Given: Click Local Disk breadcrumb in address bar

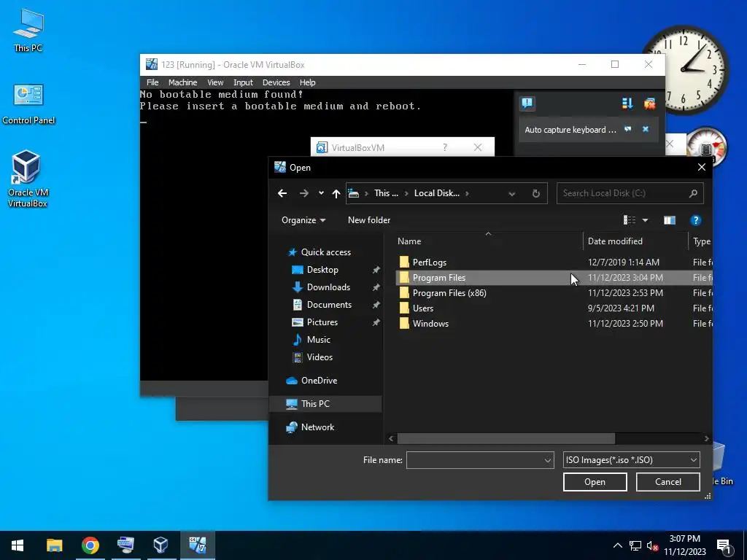Looking at the screenshot, I should [x=437, y=193].
